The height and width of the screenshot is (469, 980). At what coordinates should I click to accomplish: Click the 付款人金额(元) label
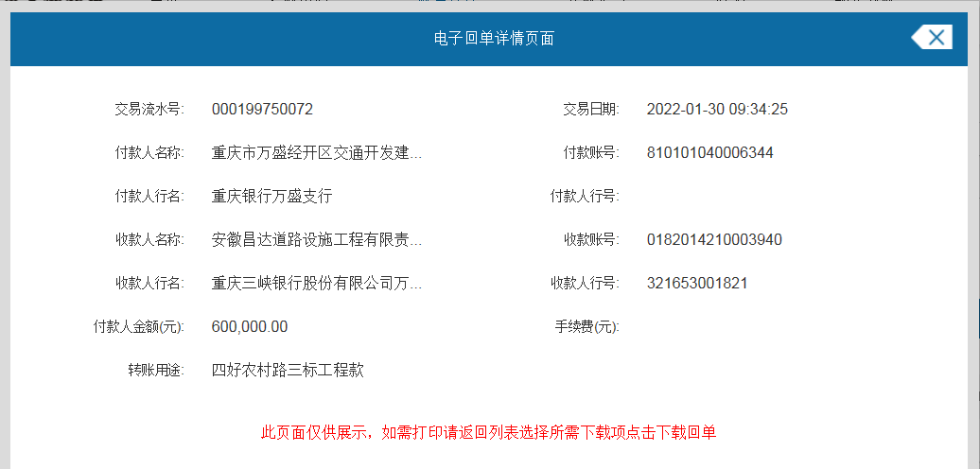(138, 327)
